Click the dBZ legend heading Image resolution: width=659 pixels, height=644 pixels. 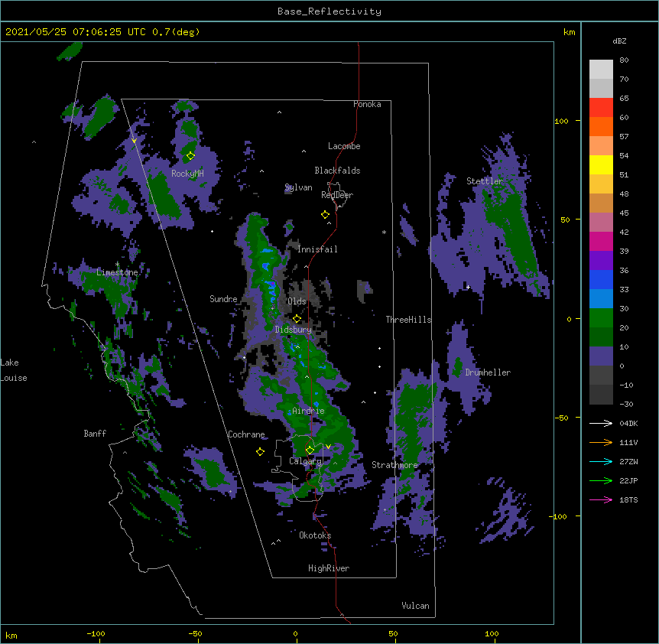[x=619, y=41]
